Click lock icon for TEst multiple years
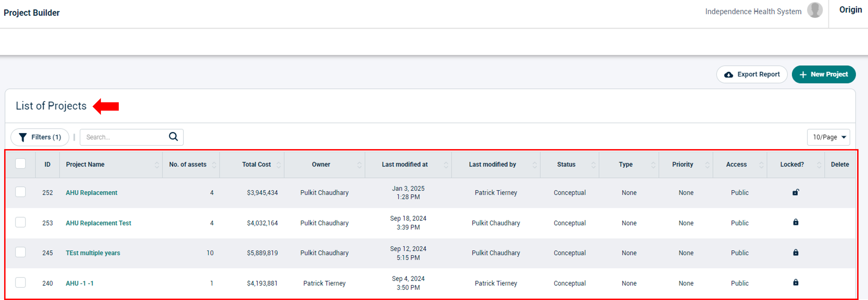Image resolution: width=868 pixels, height=300 pixels. tap(796, 252)
